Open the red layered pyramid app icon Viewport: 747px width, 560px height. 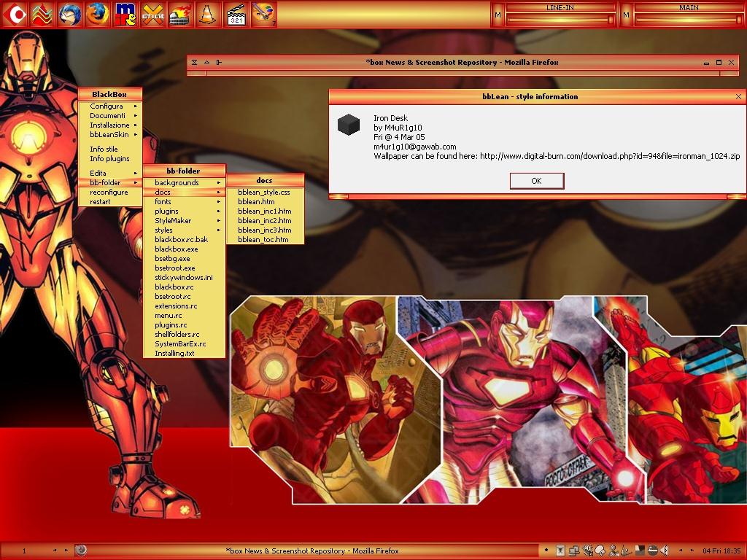(42, 15)
